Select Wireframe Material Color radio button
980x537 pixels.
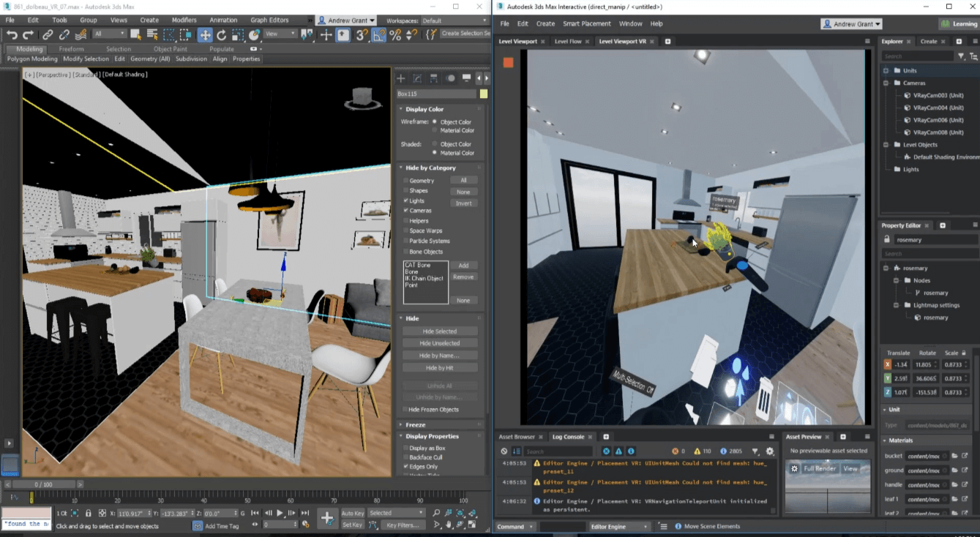click(x=435, y=130)
